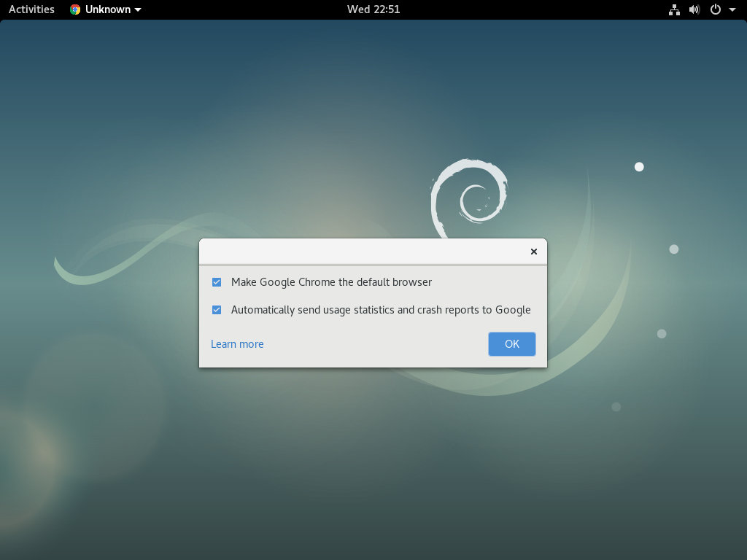Close the Chrome first-run dialog

533,252
